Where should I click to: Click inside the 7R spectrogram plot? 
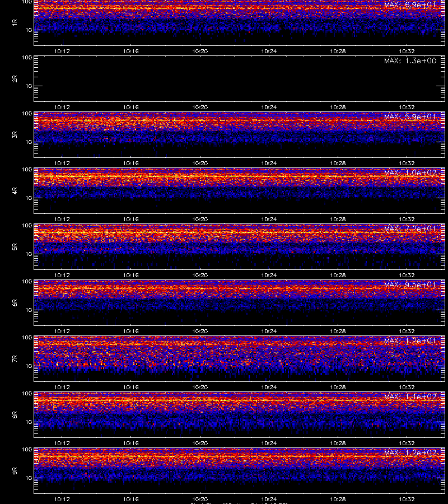click(239, 359)
